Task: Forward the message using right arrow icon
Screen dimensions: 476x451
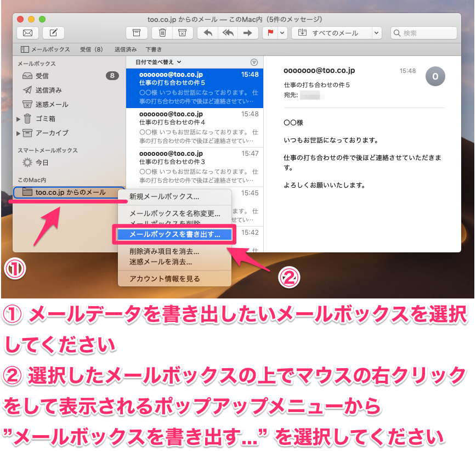Action: [x=248, y=33]
